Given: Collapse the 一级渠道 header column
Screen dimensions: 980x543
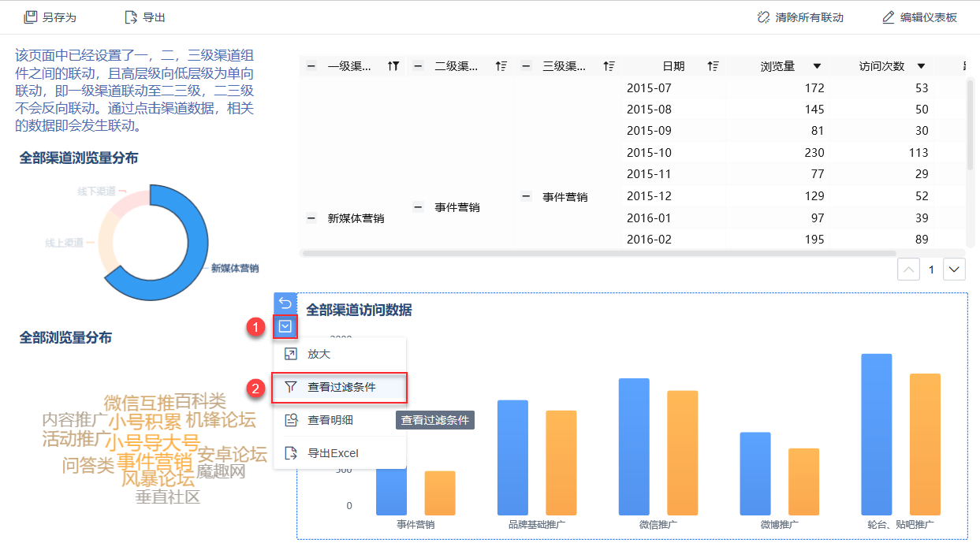Looking at the screenshot, I should click(x=311, y=66).
